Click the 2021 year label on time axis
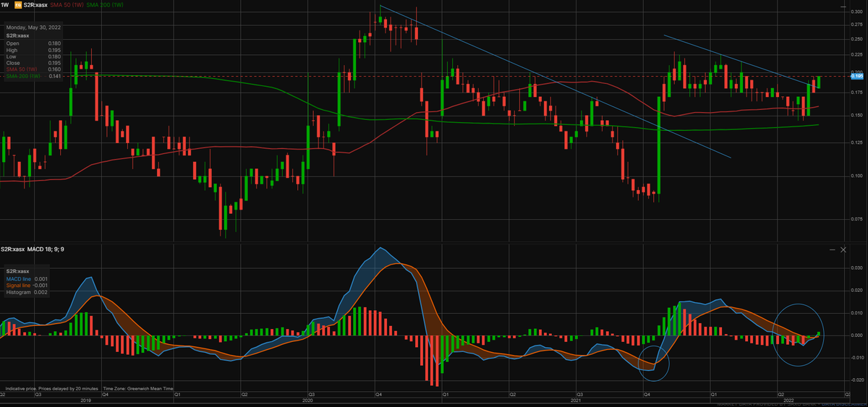 click(576, 400)
